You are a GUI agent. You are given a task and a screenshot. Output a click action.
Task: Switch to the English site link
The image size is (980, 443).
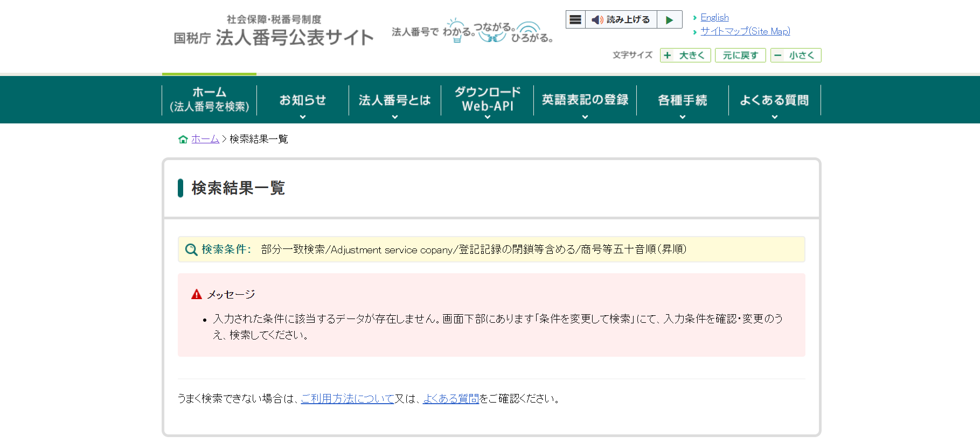[x=714, y=17]
